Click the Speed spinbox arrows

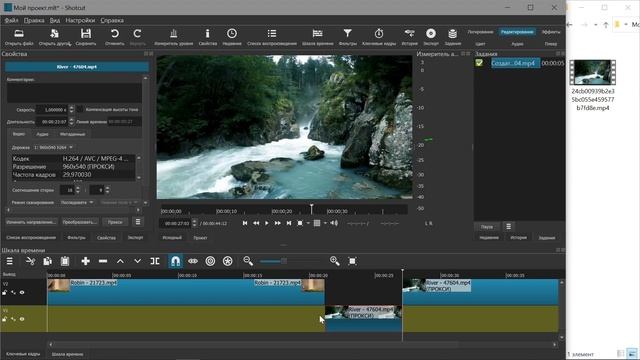tap(71, 109)
